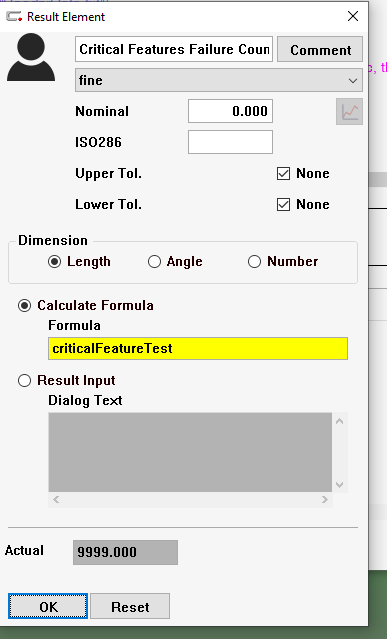
Task: Enable the Calculate Formula option
Action: [24, 306]
